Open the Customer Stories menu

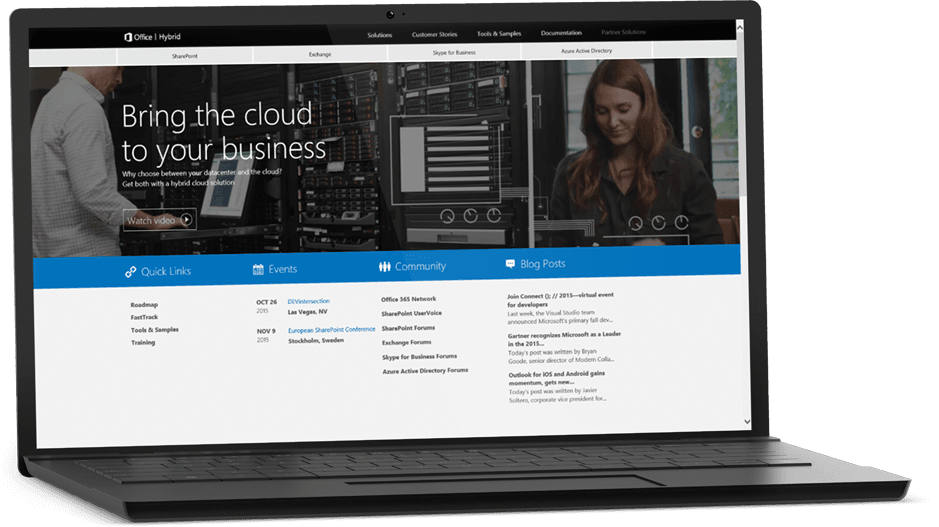[x=434, y=35]
